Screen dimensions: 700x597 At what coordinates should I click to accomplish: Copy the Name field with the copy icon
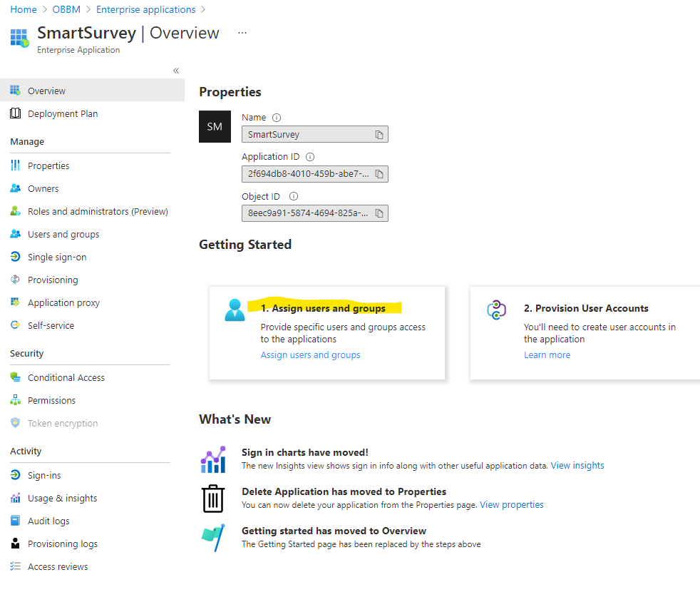379,135
